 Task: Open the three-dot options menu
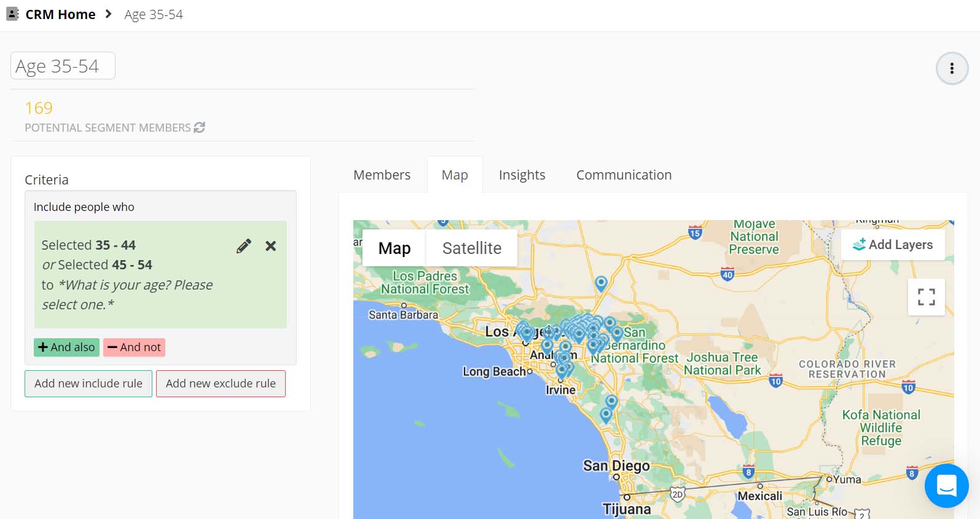point(952,68)
